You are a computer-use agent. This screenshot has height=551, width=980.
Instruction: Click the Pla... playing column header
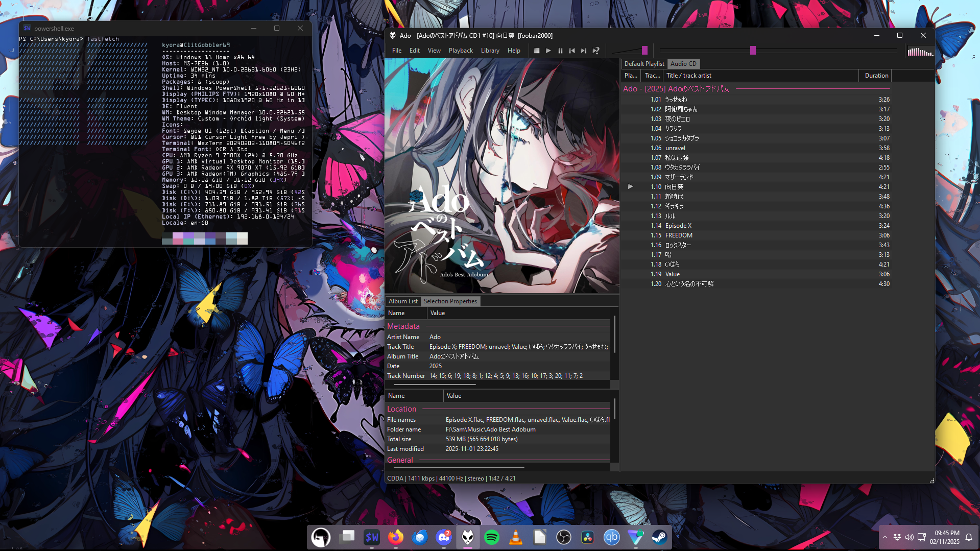coord(631,76)
